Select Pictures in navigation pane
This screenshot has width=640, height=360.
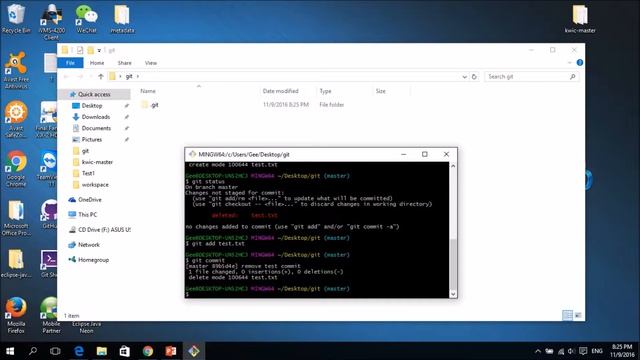point(91,140)
